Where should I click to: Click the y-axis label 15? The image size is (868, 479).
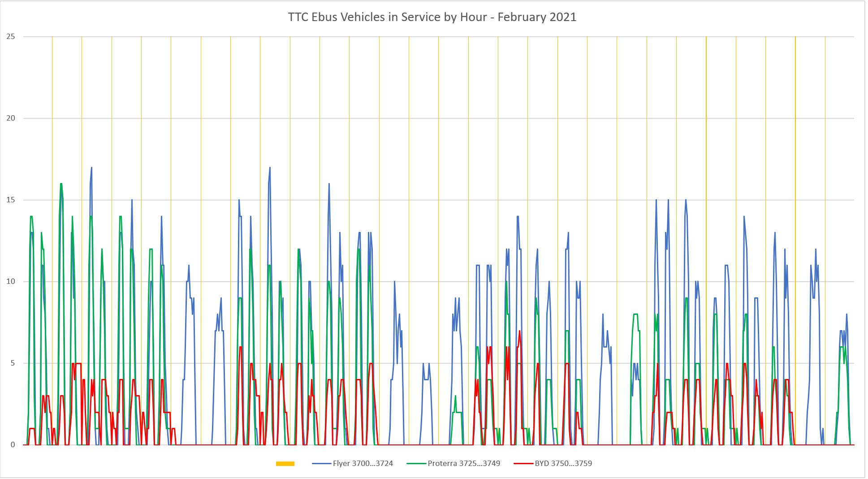coord(11,200)
